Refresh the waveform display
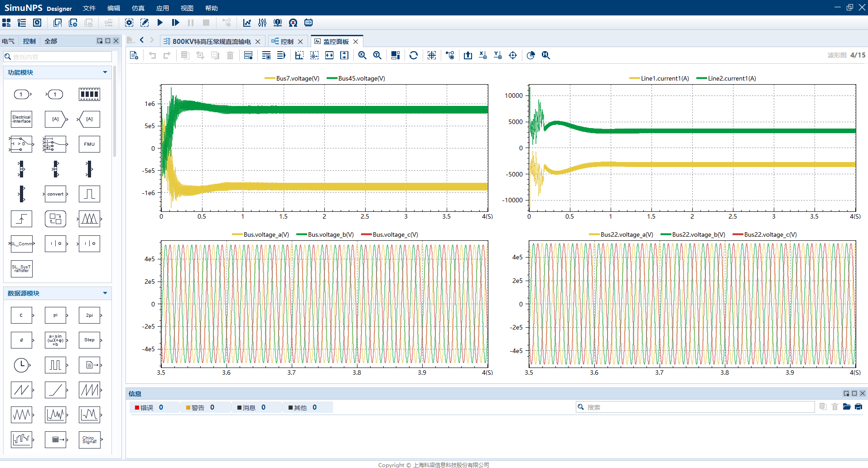868x468 pixels. pyautogui.click(x=413, y=55)
